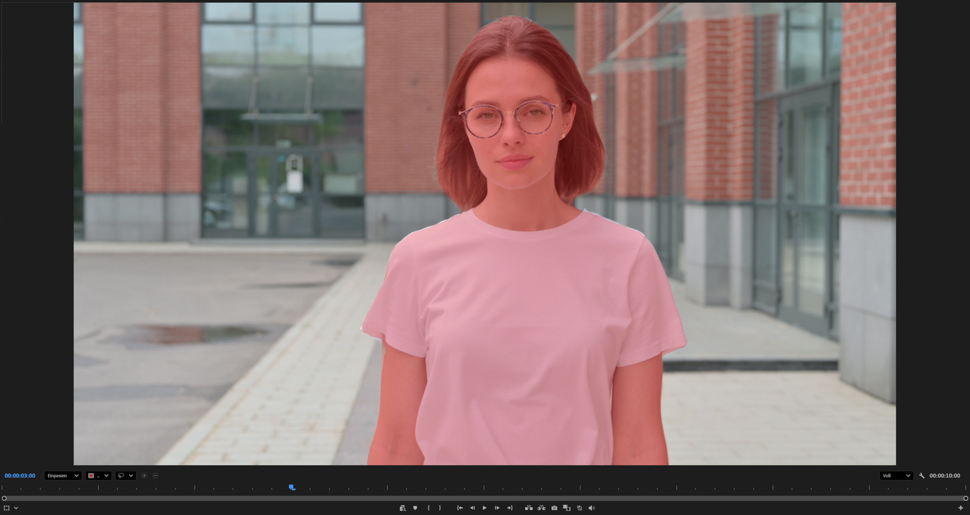Click the Go to Out point button
The image size is (970, 515).
[510, 508]
